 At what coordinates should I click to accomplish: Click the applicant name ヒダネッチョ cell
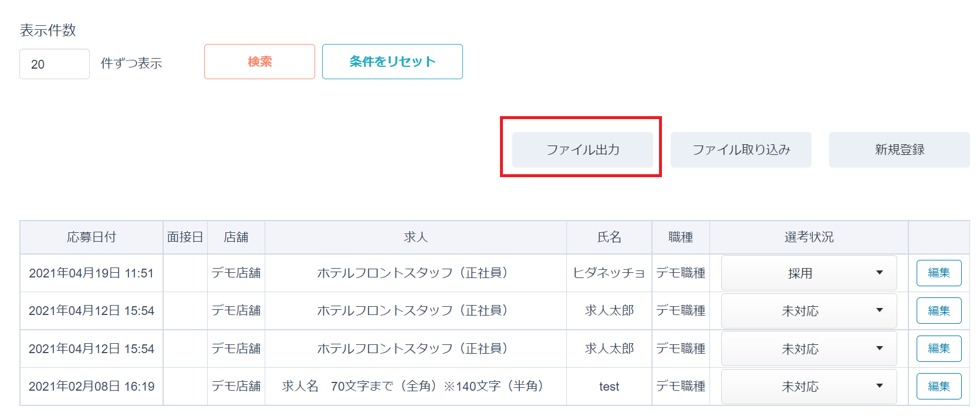click(609, 273)
